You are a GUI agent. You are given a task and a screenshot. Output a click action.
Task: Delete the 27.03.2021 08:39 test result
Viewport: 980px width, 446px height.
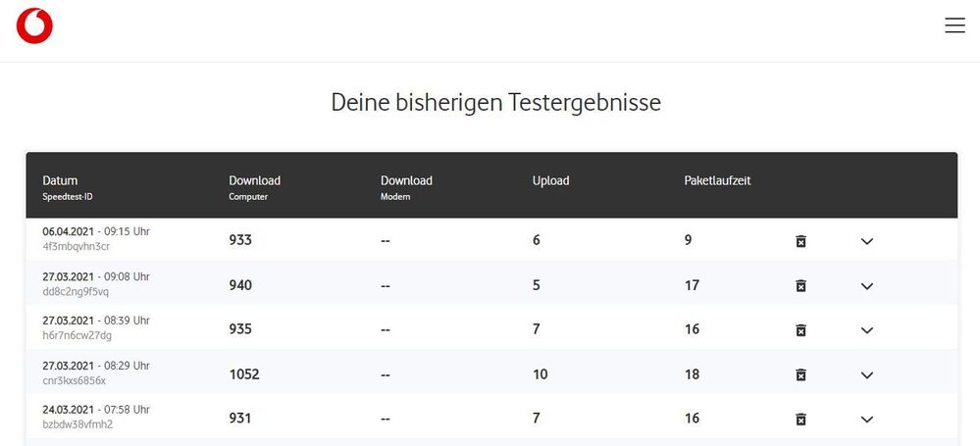click(800, 329)
